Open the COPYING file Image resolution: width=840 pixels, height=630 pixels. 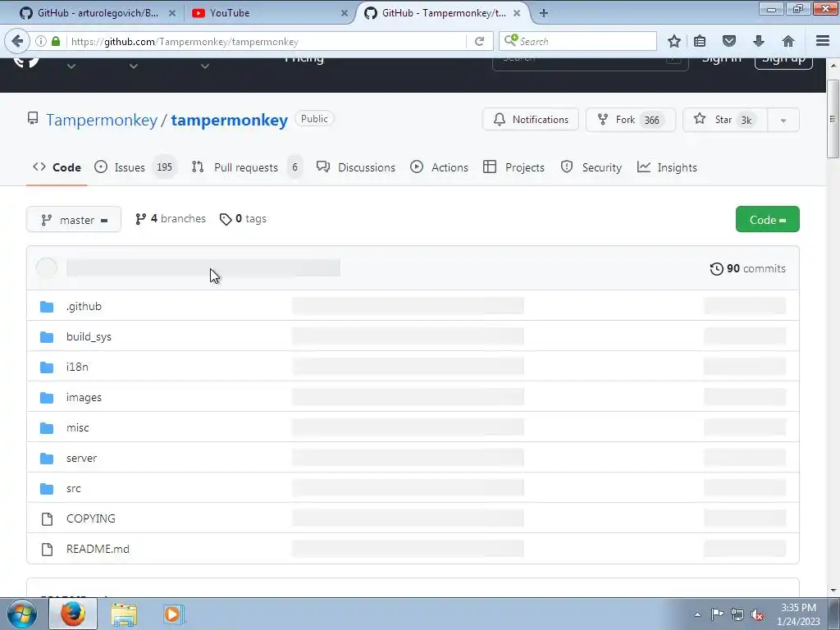pos(90,518)
